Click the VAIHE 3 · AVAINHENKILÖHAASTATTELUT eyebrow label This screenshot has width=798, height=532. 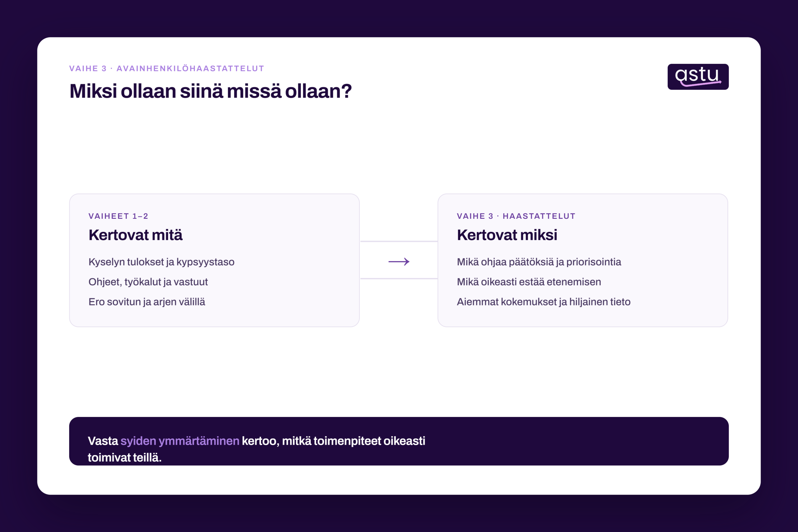coord(166,69)
